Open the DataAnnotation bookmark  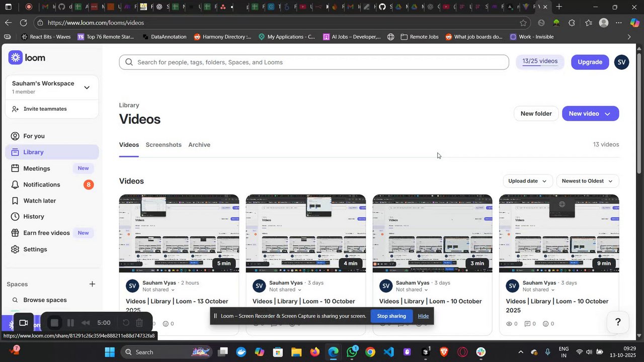(x=165, y=37)
